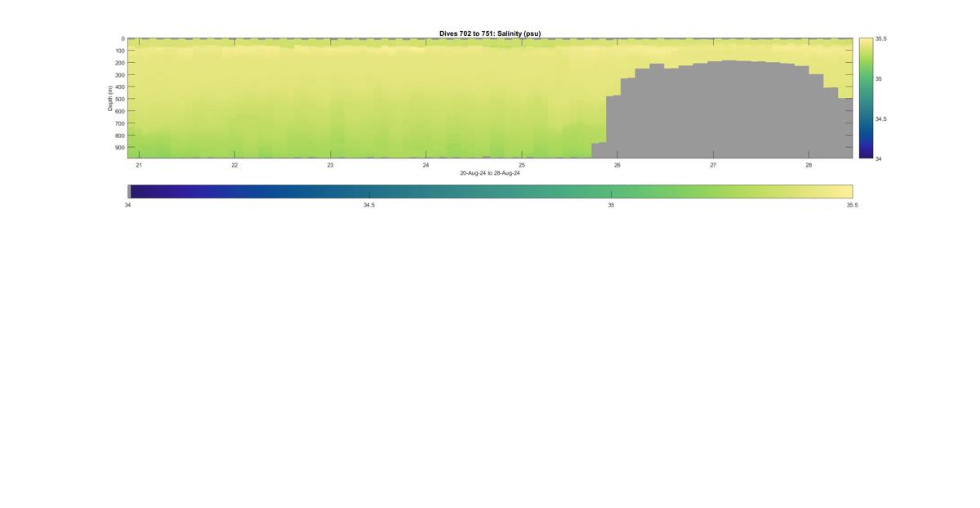Screen dimensions: 980x508
Task: Click the depth tick label '500'
Action: 119,99
